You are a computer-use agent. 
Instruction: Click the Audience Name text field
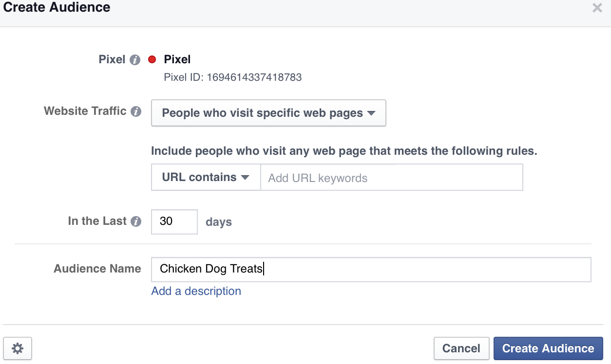click(371, 270)
